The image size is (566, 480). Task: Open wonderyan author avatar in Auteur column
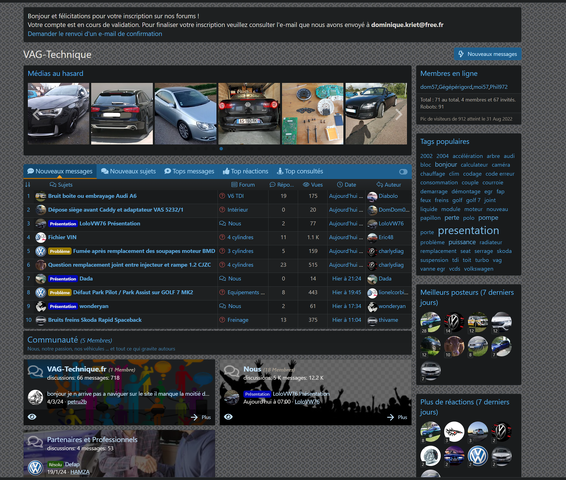(x=372, y=306)
